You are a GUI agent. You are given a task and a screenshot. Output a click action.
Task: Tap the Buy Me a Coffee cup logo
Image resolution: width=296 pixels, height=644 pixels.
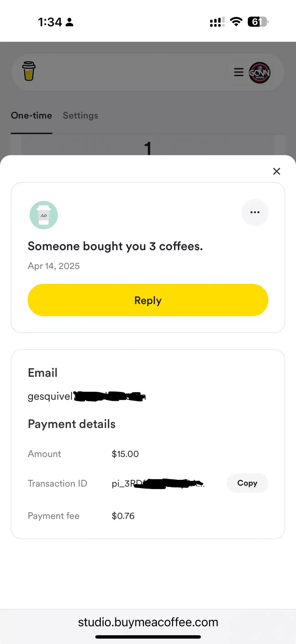click(x=29, y=71)
